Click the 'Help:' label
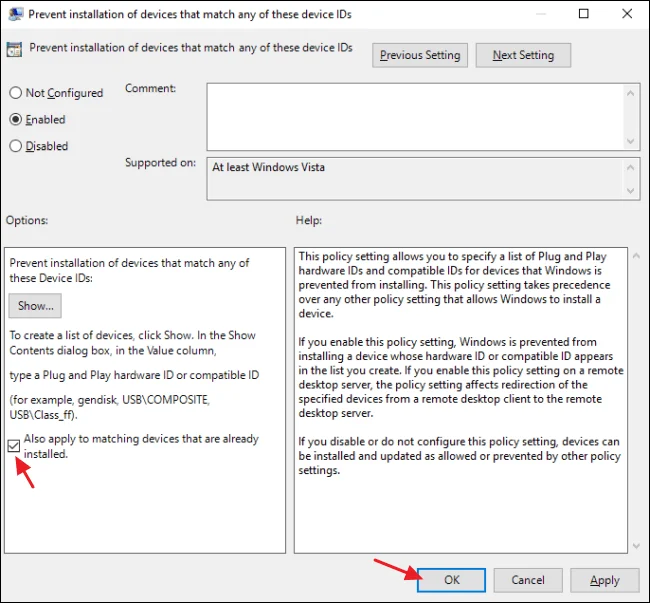Image resolution: width=650 pixels, height=603 pixels. pyautogui.click(x=309, y=220)
